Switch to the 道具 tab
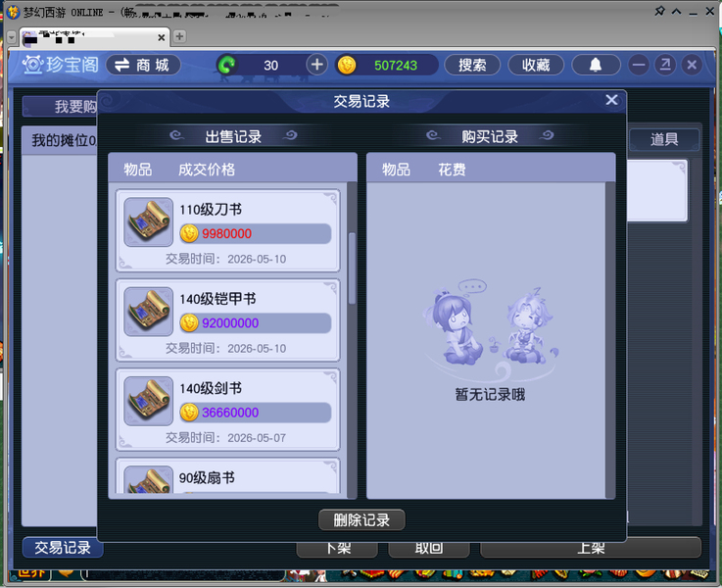722x588 pixels. (x=664, y=139)
